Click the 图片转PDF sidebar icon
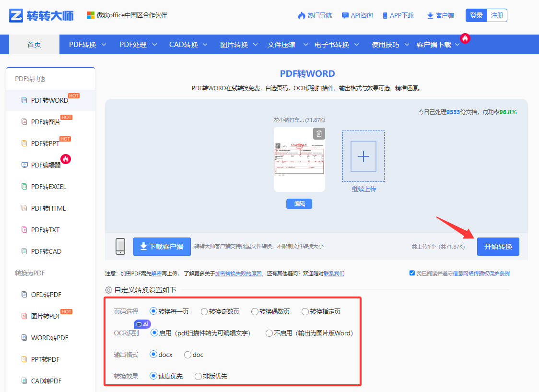Image resolution: width=539 pixels, height=392 pixels. pos(24,316)
